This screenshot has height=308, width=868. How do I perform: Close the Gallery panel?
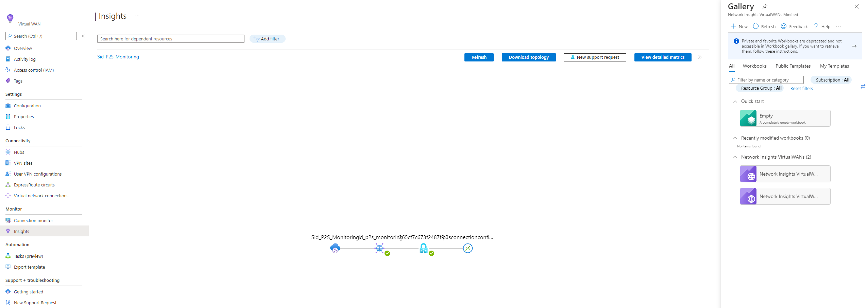click(857, 6)
